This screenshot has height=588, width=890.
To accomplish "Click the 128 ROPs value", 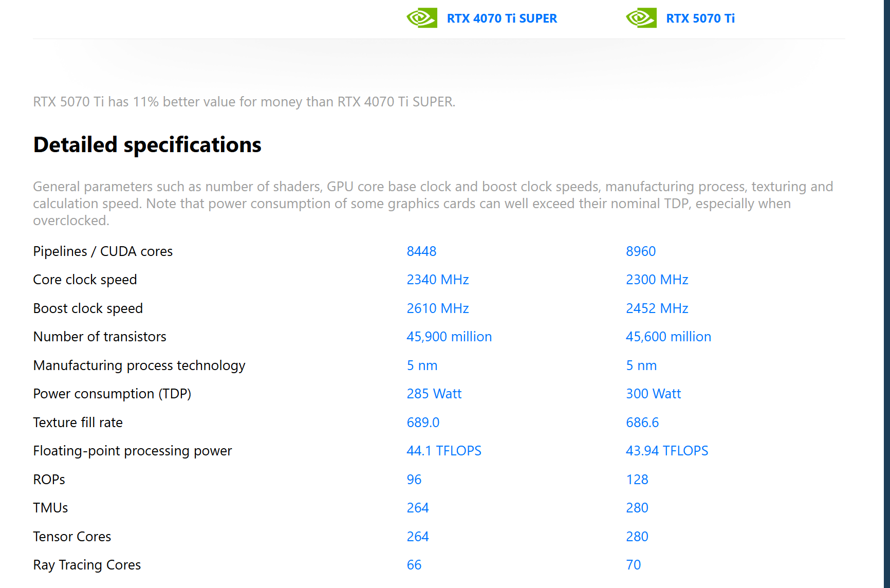I will pyautogui.click(x=637, y=480).
